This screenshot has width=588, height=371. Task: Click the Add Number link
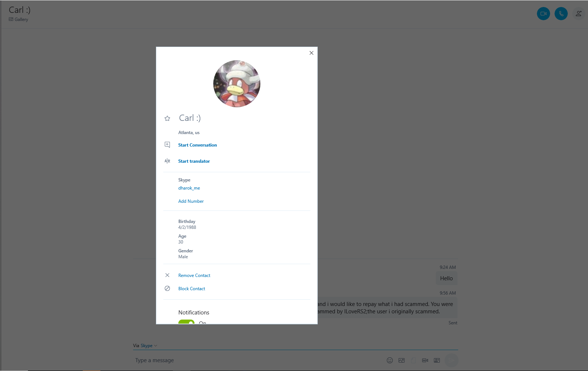click(191, 201)
